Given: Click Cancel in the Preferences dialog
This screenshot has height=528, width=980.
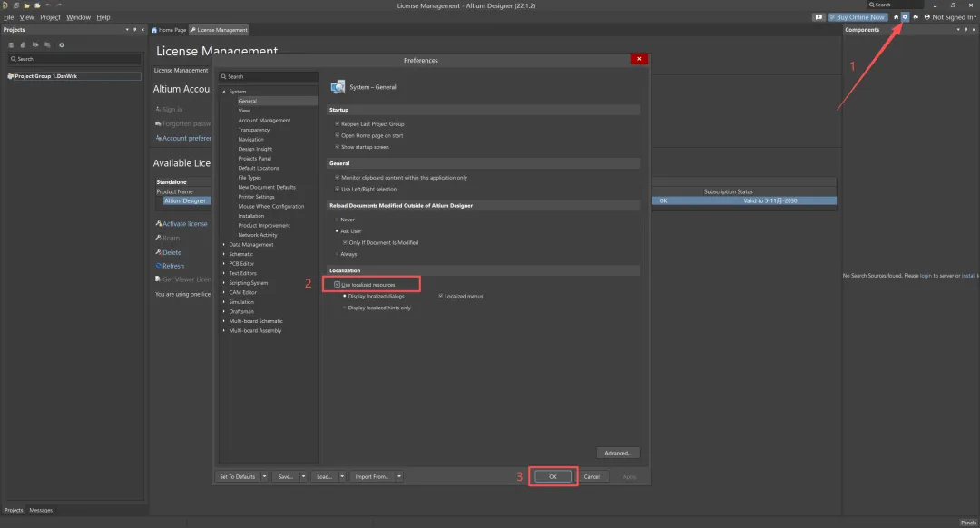Looking at the screenshot, I should (592, 477).
